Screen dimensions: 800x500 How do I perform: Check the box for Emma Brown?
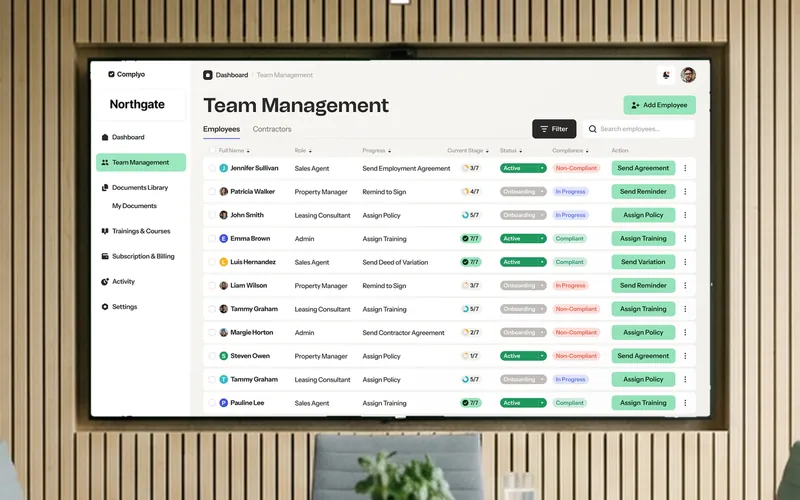pos(212,238)
